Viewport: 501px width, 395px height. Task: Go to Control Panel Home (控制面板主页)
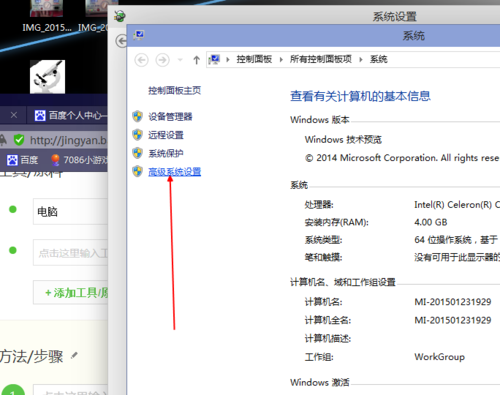174,90
